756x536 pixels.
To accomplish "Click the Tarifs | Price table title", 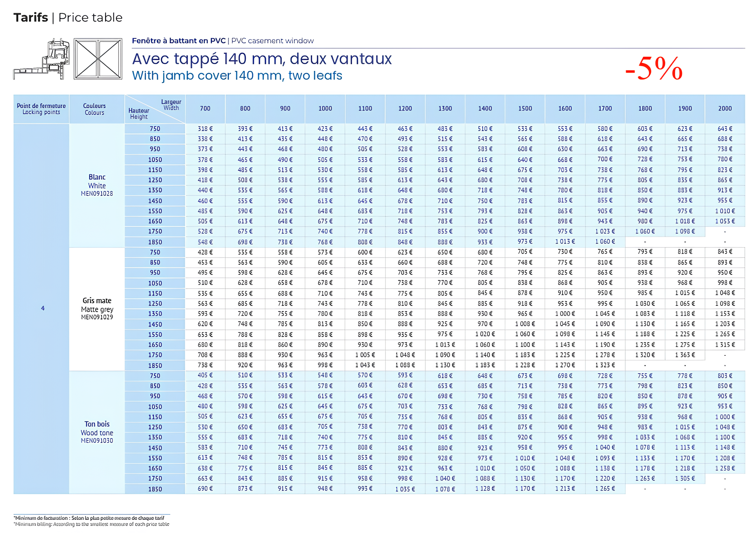I will pos(68,17).
